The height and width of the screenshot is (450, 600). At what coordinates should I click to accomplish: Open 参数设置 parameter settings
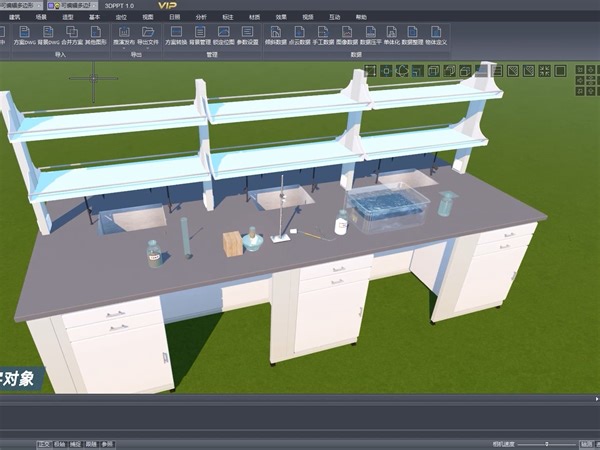[x=248, y=35]
